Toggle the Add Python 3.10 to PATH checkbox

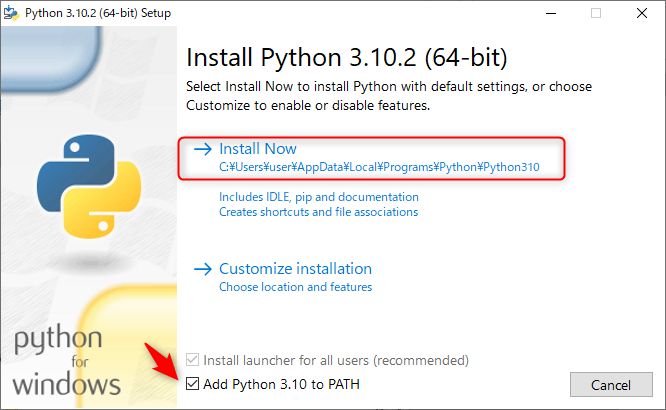[x=192, y=384]
